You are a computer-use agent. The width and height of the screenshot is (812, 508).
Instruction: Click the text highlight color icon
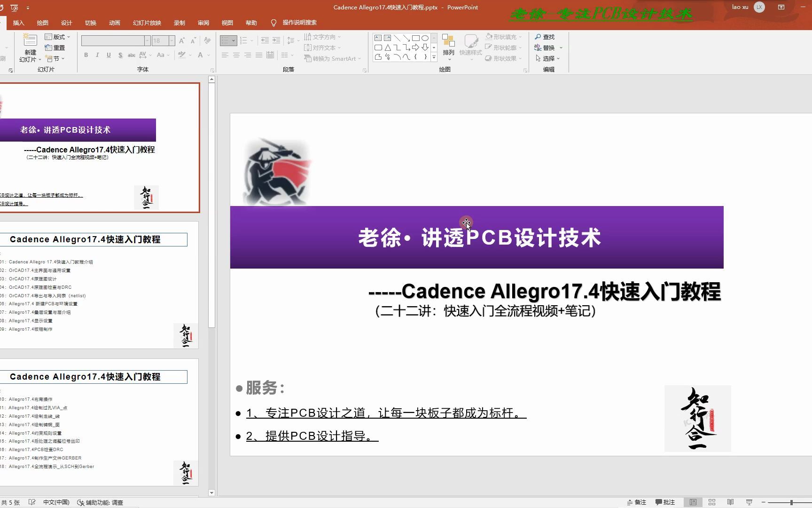click(x=182, y=55)
